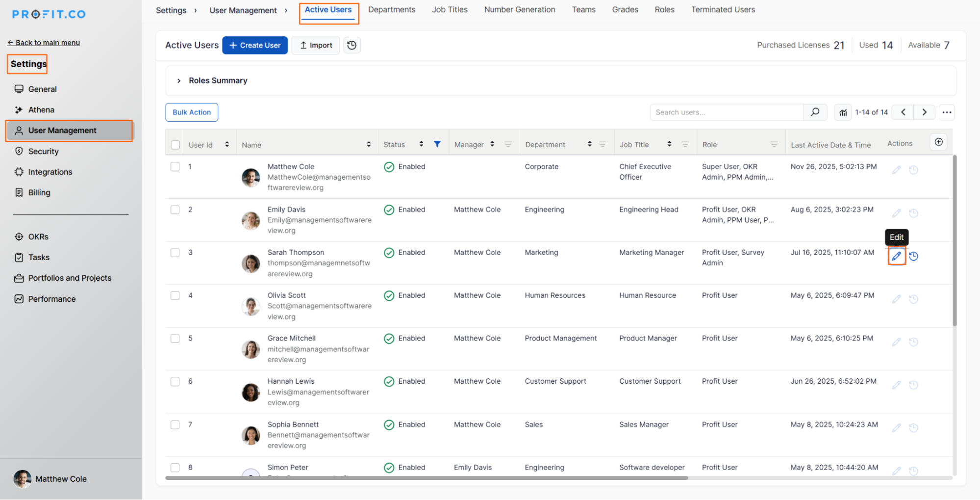The image size is (980, 500).
Task: Open the Security settings in sidebar
Action: pyautogui.click(x=43, y=151)
